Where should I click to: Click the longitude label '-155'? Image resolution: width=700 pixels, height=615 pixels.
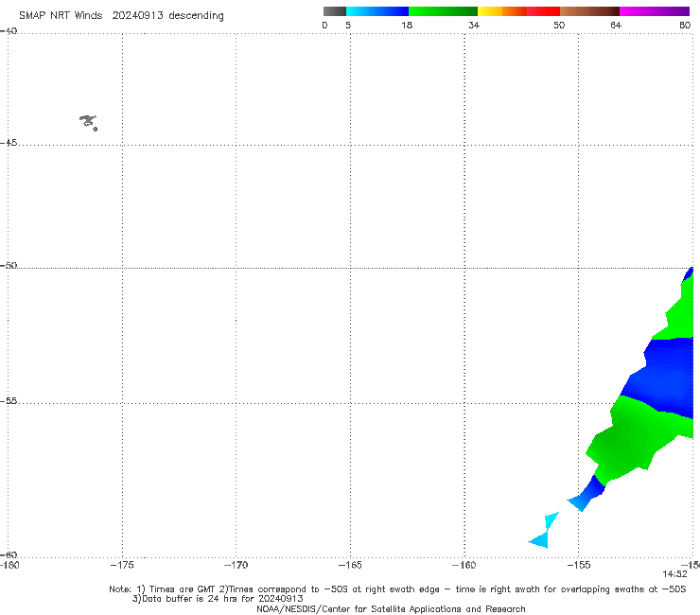pyautogui.click(x=579, y=565)
